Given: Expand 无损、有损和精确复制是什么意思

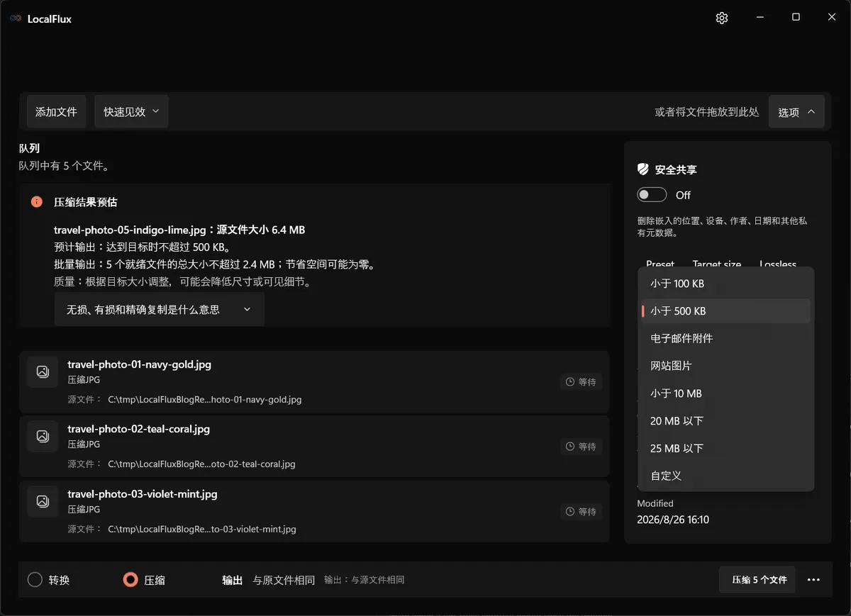Looking at the screenshot, I should pyautogui.click(x=160, y=310).
